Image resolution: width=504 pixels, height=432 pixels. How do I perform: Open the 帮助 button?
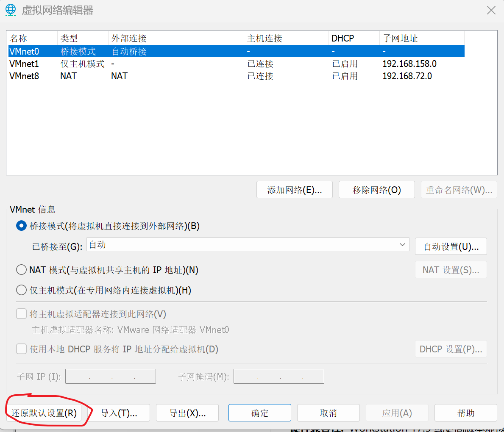coord(466,413)
